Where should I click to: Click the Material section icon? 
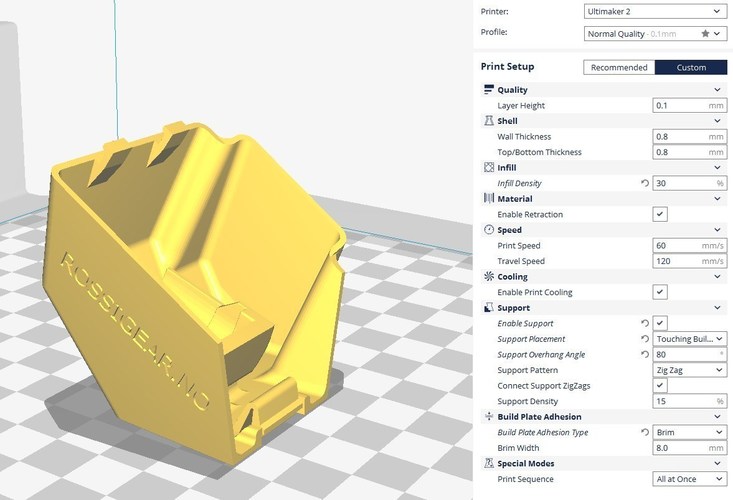click(x=489, y=199)
